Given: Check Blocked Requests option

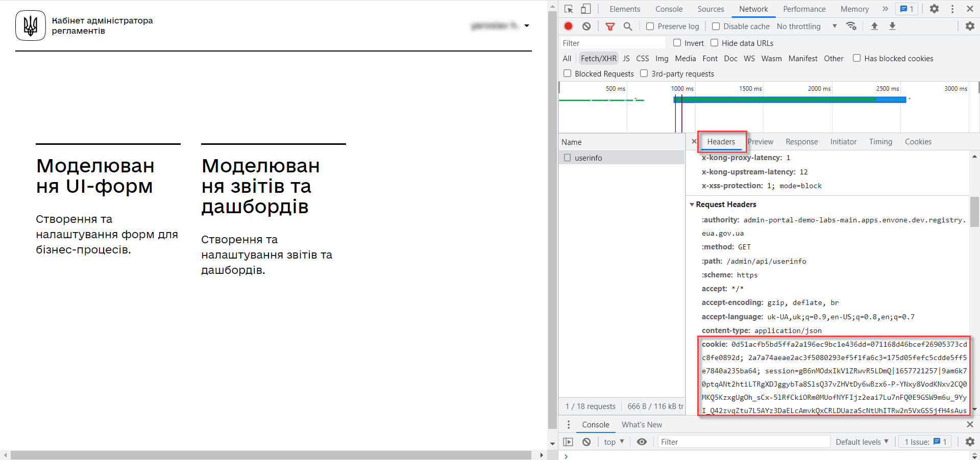Looking at the screenshot, I should coord(567,73).
